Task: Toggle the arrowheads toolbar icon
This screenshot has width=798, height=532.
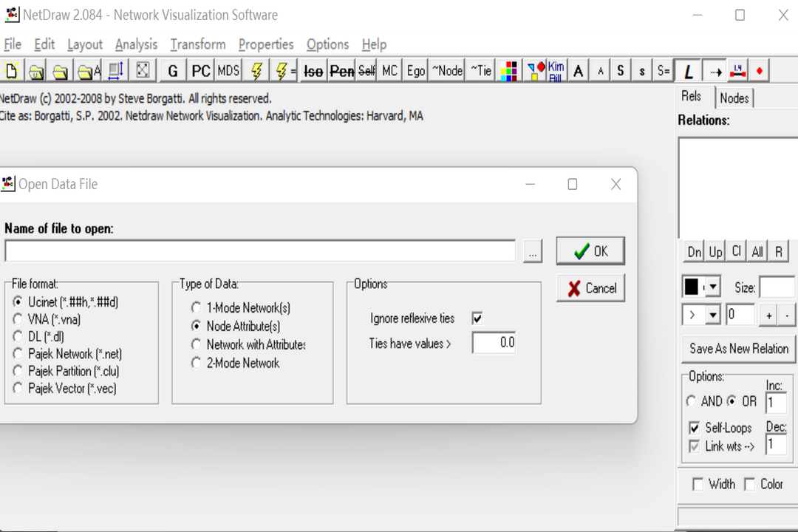Action: [x=715, y=71]
